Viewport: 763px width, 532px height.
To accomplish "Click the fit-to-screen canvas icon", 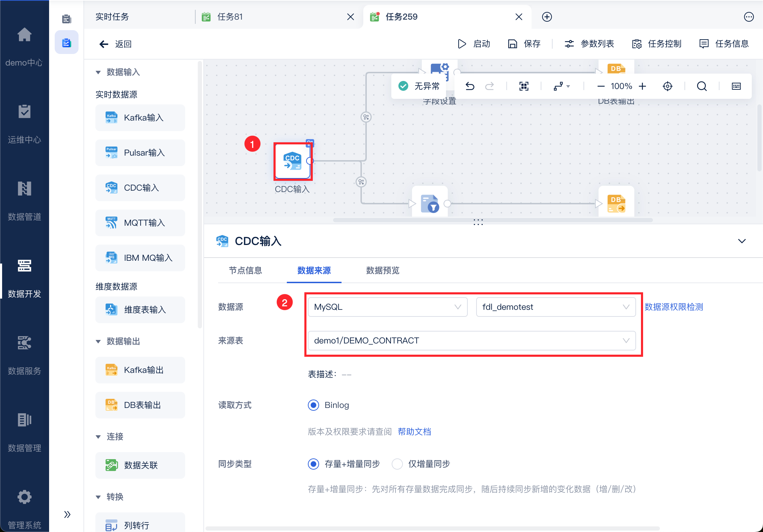I will 524,86.
